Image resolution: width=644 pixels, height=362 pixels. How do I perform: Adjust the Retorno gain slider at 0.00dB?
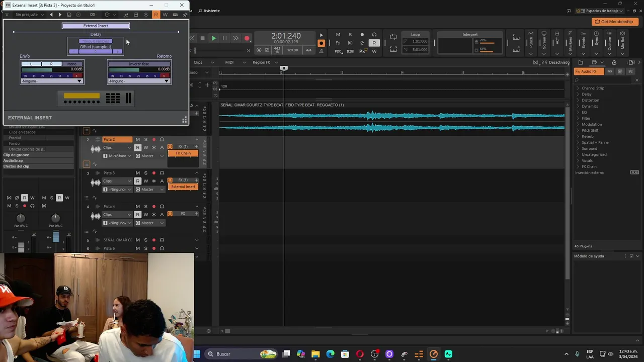coord(139,69)
